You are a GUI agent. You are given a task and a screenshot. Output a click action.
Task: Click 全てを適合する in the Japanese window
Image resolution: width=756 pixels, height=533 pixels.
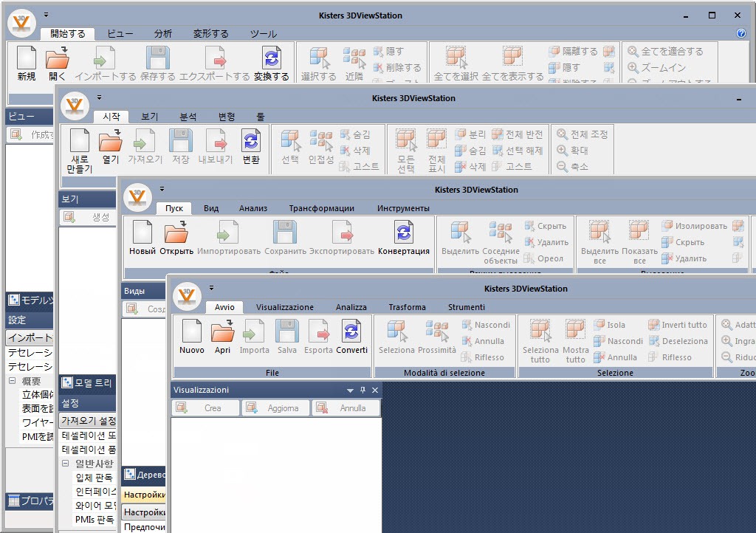(665, 51)
